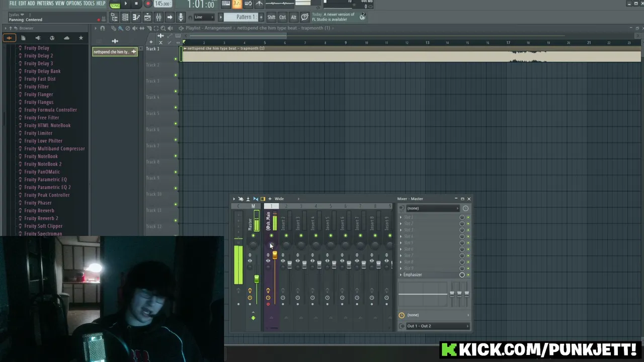This screenshot has width=644, height=362.
Task: Open the FILE menu
Action: click(x=13, y=4)
